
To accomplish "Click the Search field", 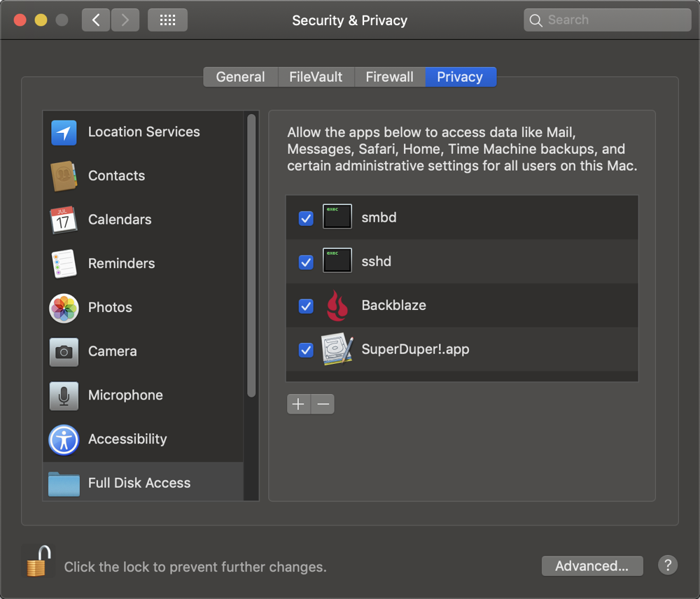I will click(607, 20).
